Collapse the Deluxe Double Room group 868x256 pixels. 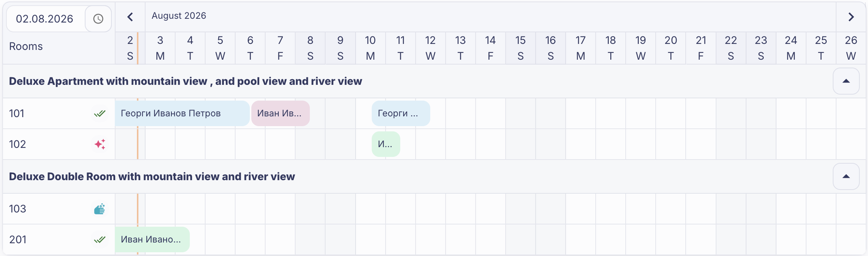pos(846,176)
